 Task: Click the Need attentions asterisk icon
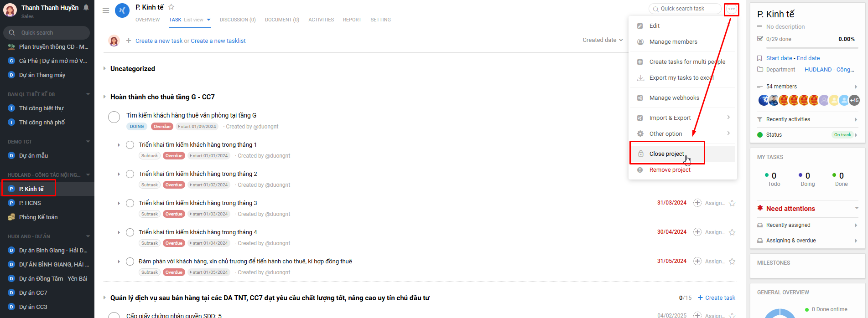click(760, 208)
